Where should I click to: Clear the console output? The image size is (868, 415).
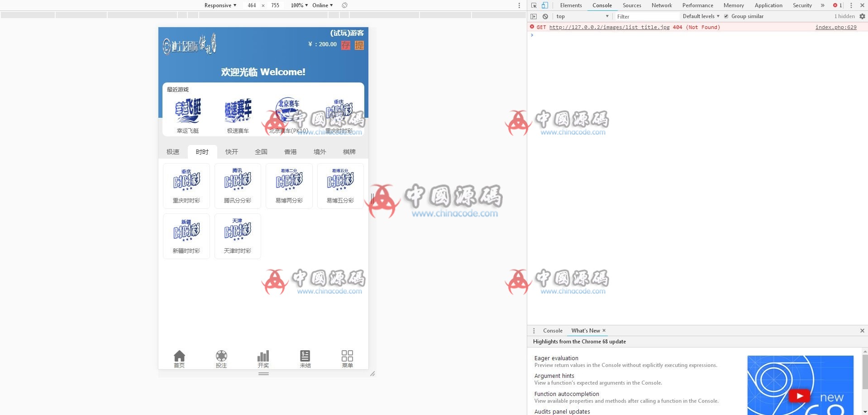coord(545,16)
